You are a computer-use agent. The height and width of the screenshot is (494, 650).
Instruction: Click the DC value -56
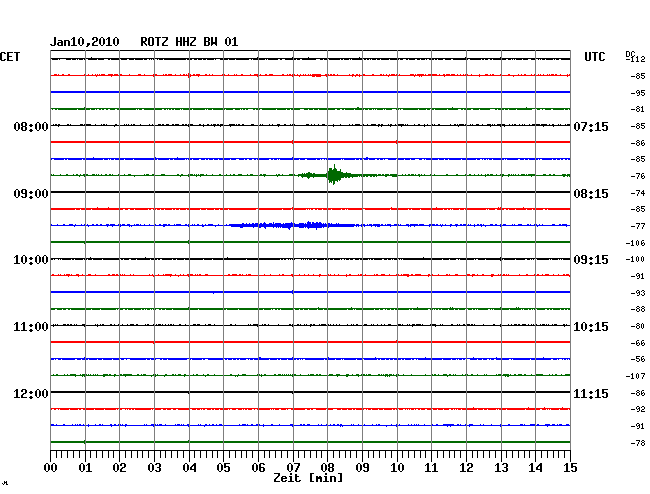coord(638,359)
